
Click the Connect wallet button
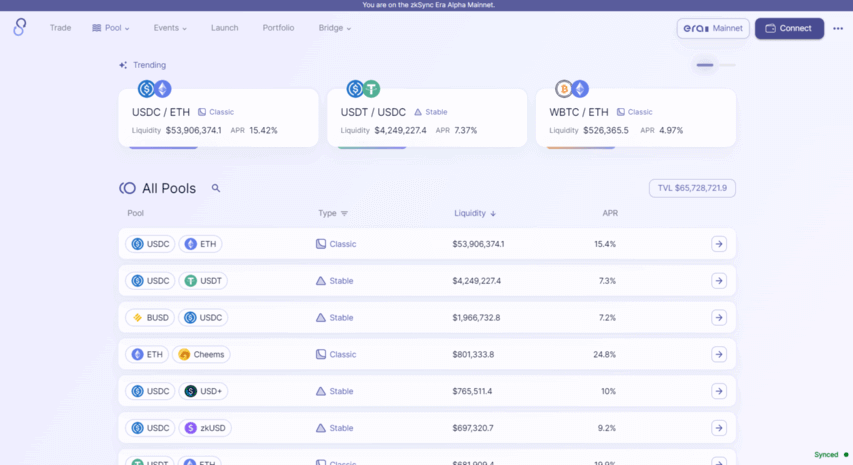coord(789,28)
